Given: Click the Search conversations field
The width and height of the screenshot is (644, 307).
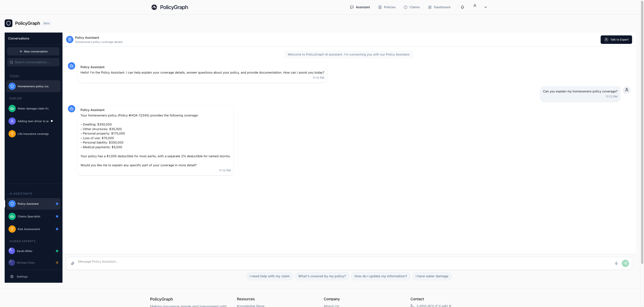Looking at the screenshot, I should (x=33, y=62).
